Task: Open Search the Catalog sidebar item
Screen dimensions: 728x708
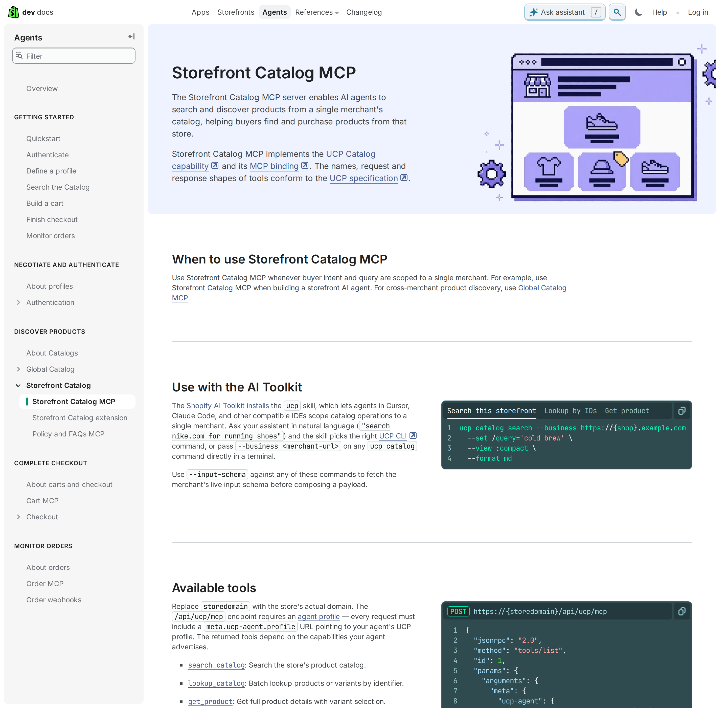Action: click(58, 187)
